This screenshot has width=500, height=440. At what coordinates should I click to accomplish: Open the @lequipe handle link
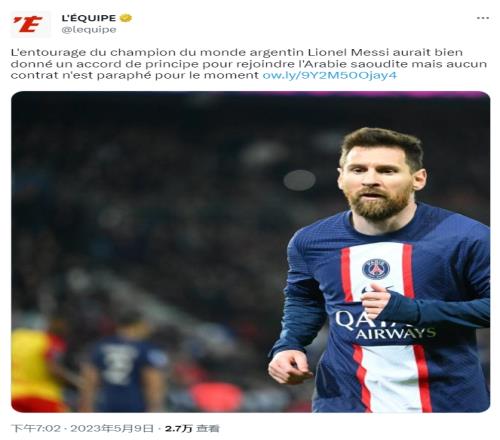tap(89, 30)
